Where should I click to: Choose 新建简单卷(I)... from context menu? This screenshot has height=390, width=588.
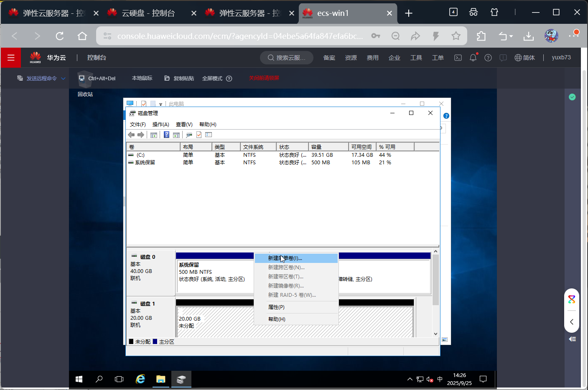[x=296, y=258]
